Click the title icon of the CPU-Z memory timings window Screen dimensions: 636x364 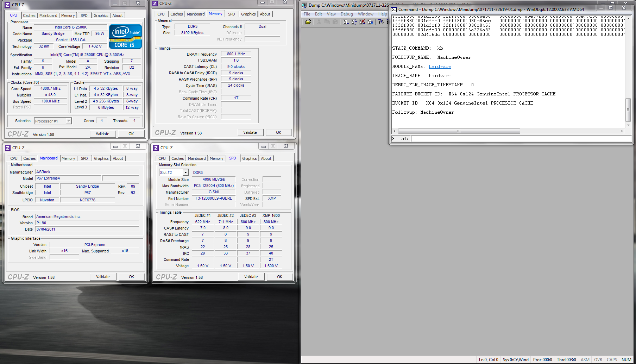[x=155, y=4]
